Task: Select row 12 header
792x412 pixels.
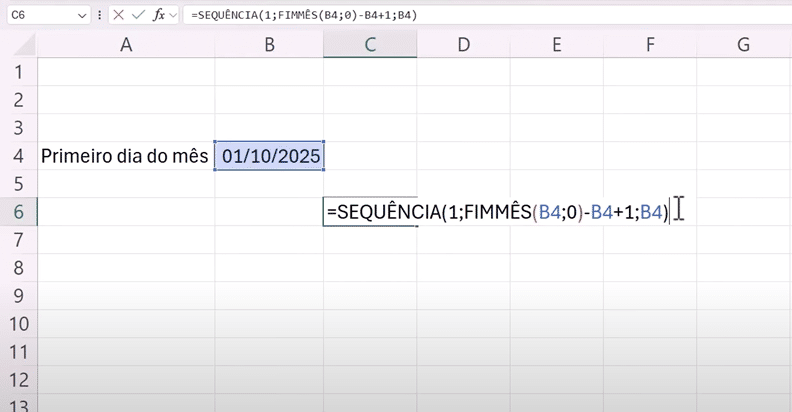Action: click(x=19, y=380)
